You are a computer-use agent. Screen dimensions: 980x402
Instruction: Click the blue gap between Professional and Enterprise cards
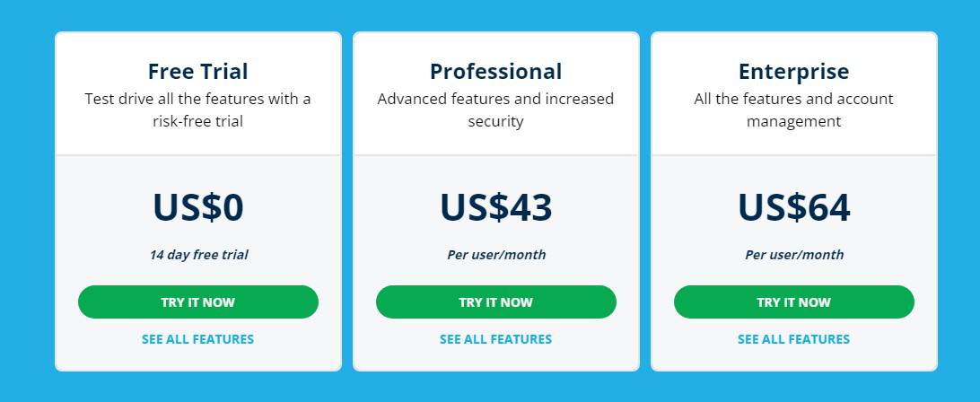[x=645, y=201]
